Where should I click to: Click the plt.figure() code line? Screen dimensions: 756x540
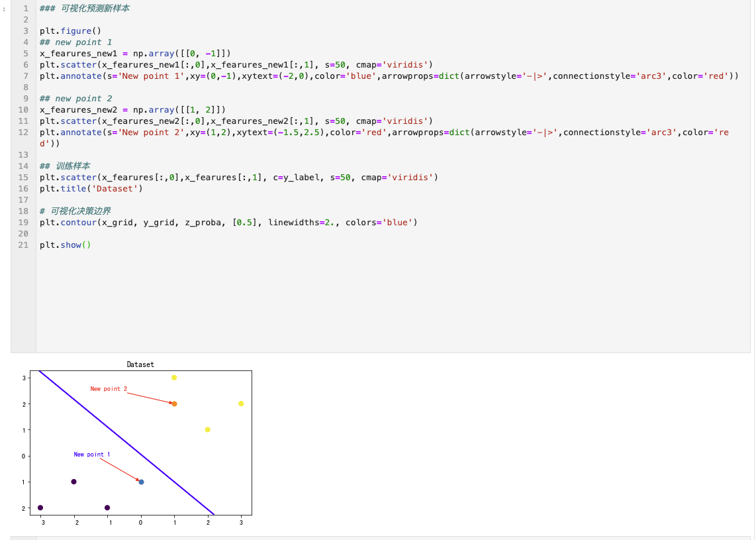[x=70, y=31]
